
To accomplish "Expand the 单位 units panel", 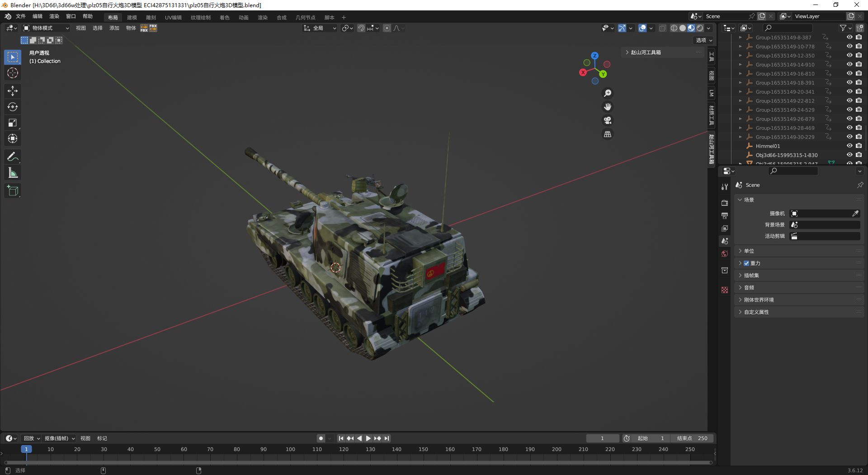I will (799, 251).
